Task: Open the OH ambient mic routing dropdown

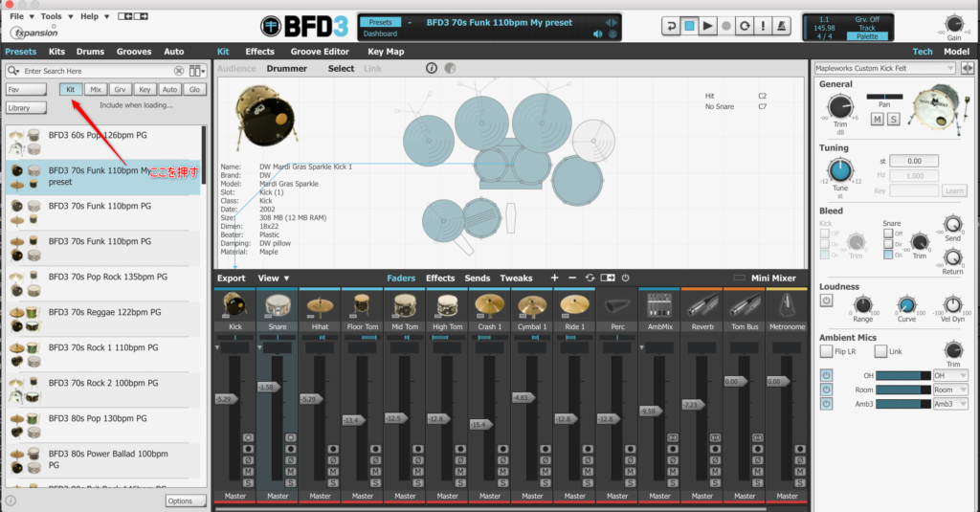Action: (x=950, y=375)
